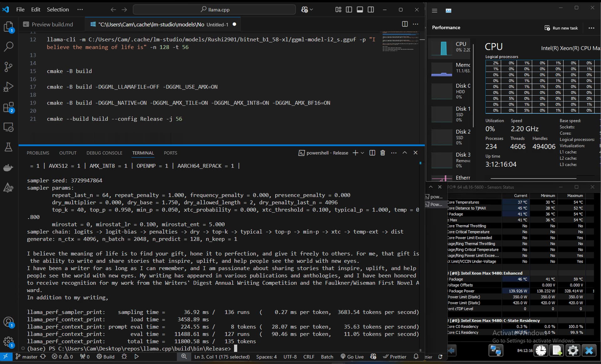Toggle the primary side bar layout
This screenshot has width=601, height=364.
349,10
